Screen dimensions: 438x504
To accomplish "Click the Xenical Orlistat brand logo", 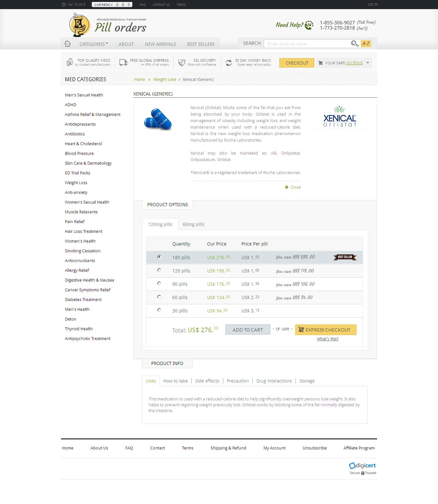I will (340, 116).
